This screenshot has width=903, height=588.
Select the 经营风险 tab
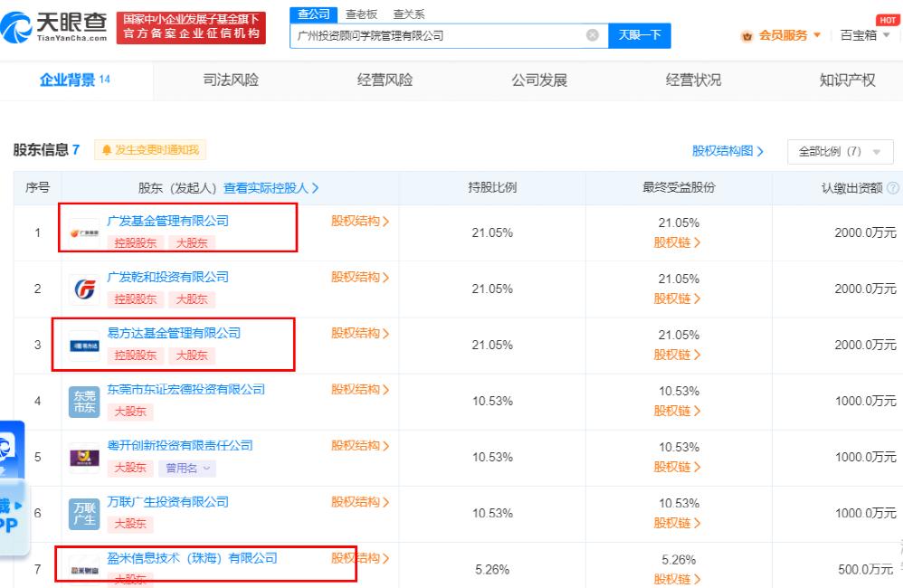click(x=385, y=80)
